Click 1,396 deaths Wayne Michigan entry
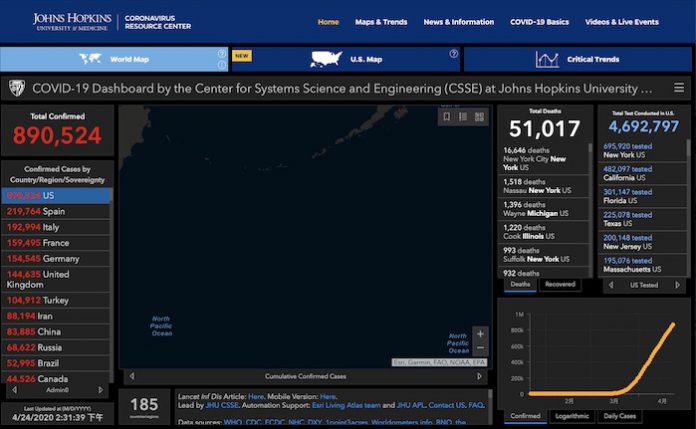 click(543, 209)
